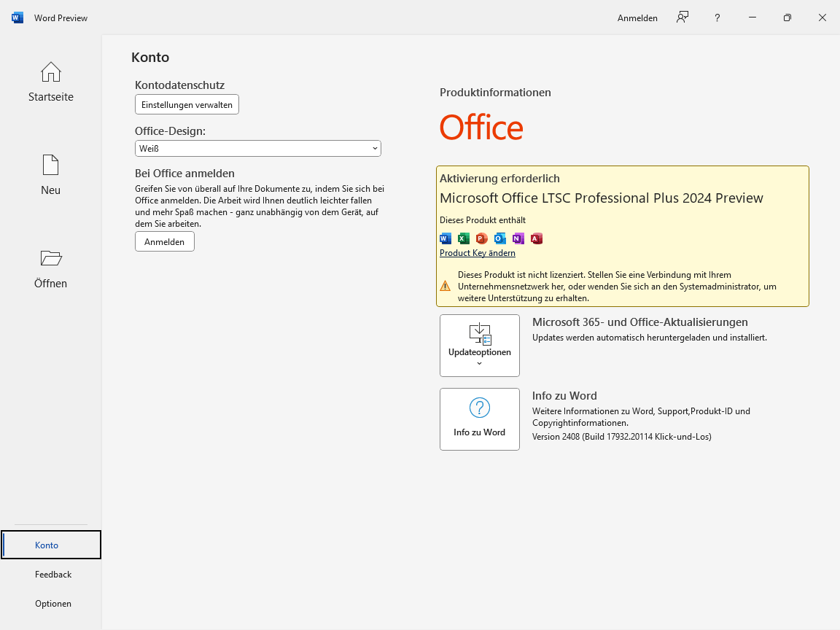Click the Outlook icon under product contents
The image size is (840, 630).
tap(499, 238)
